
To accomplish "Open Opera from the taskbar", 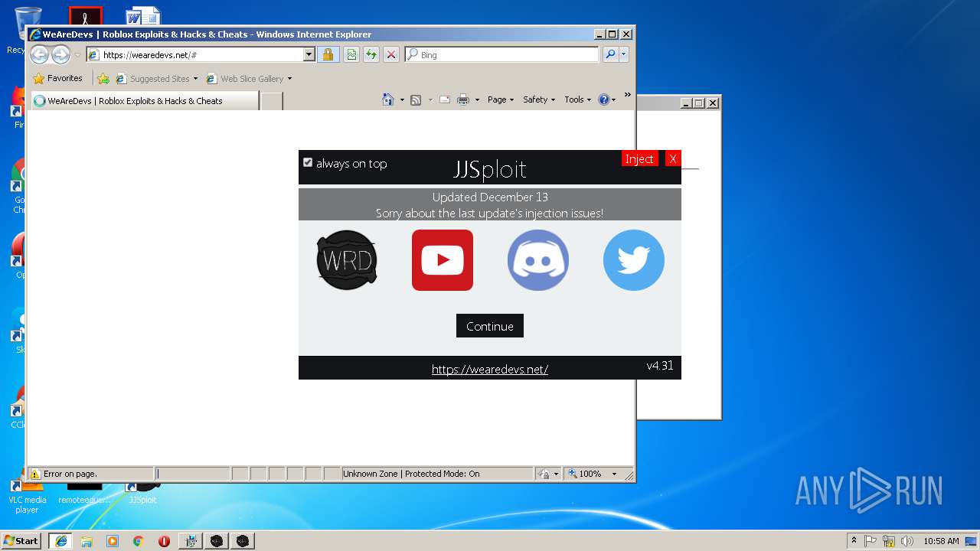I will (164, 540).
